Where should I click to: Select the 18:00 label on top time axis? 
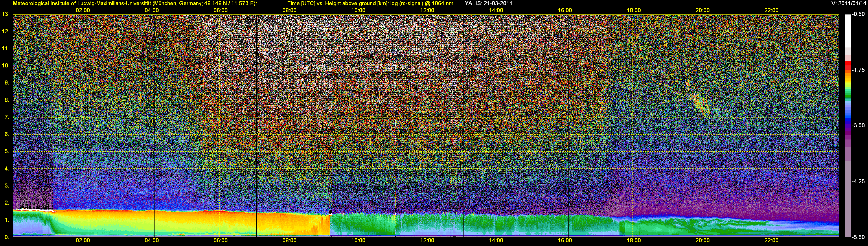633,10
